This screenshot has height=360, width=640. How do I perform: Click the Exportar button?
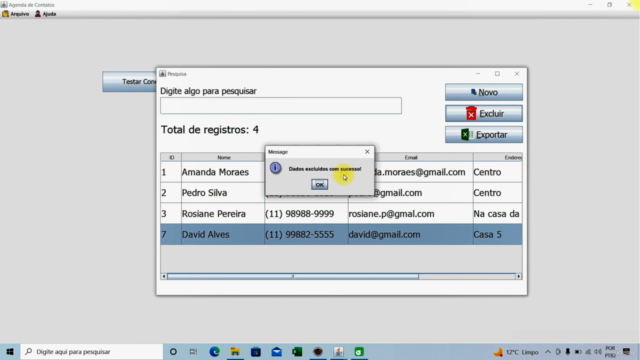point(484,135)
